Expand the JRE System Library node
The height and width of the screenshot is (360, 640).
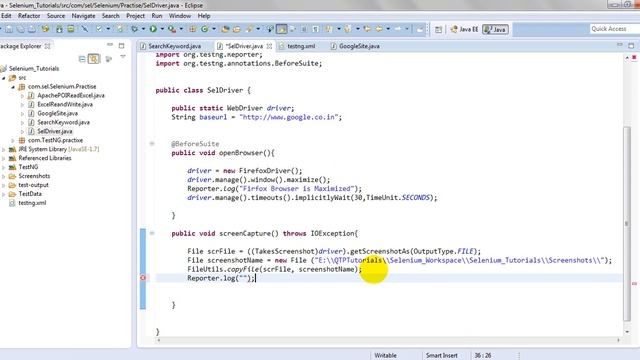pyautogui.click(x=4, y=149)
